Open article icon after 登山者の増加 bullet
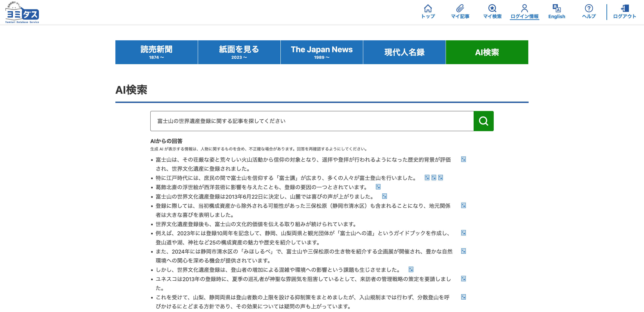The height and width of the screenshot is (312, 644). coord(411,270)
